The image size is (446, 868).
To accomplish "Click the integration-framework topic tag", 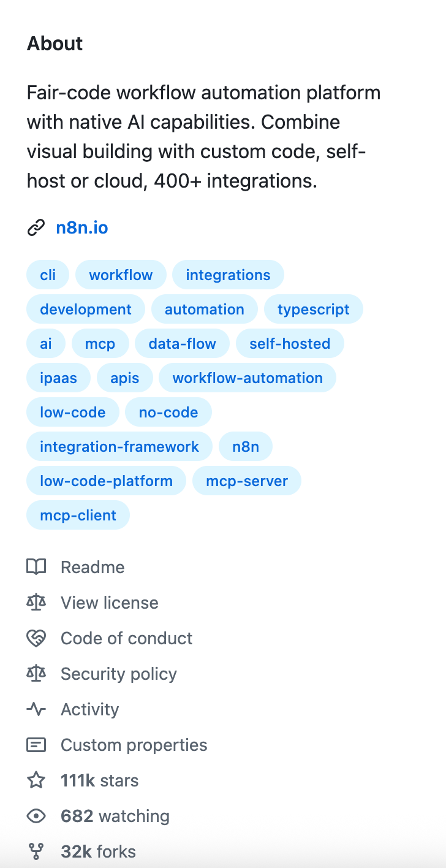I will click(x=119, y=446).
